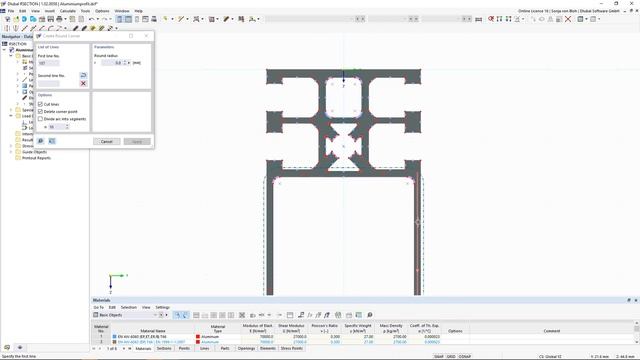Click the Materials table vertical scrollbar

click(636, 333)
